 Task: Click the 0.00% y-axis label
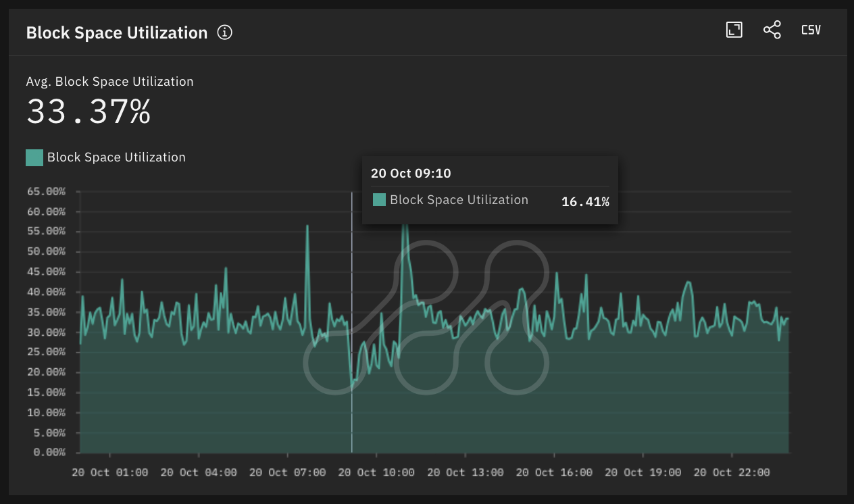click(x=49, y=452)
